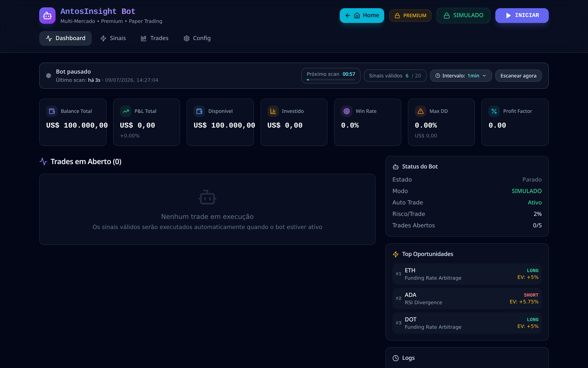Select the ETH Funding Rate Arbitrage opportunity

(467, 274)
